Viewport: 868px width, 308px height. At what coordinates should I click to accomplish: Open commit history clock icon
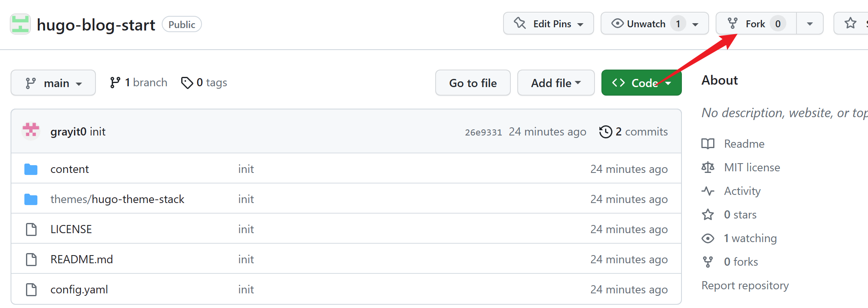[605, 132]
